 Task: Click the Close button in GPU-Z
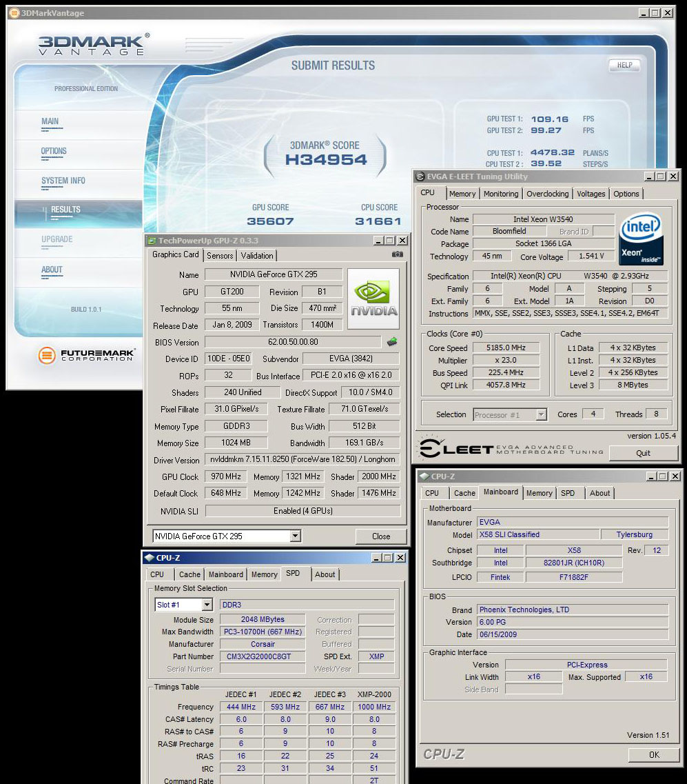(381, 536)
